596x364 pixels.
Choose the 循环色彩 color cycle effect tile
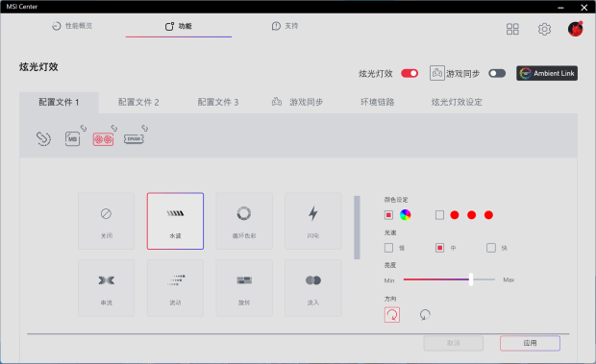click(244, 221)
